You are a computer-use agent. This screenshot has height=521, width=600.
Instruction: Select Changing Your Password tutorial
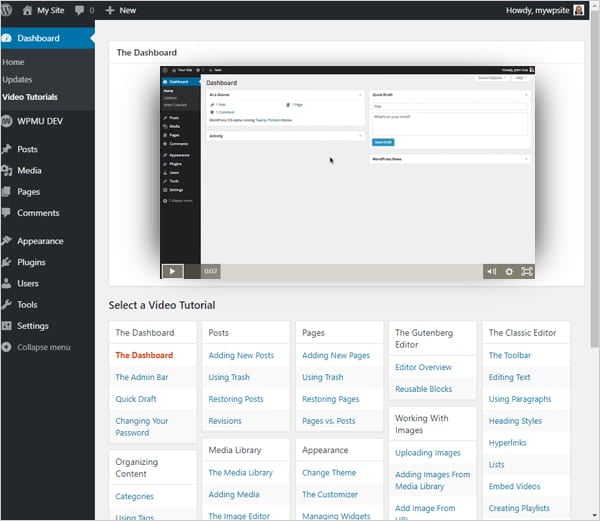pos(142,427)
